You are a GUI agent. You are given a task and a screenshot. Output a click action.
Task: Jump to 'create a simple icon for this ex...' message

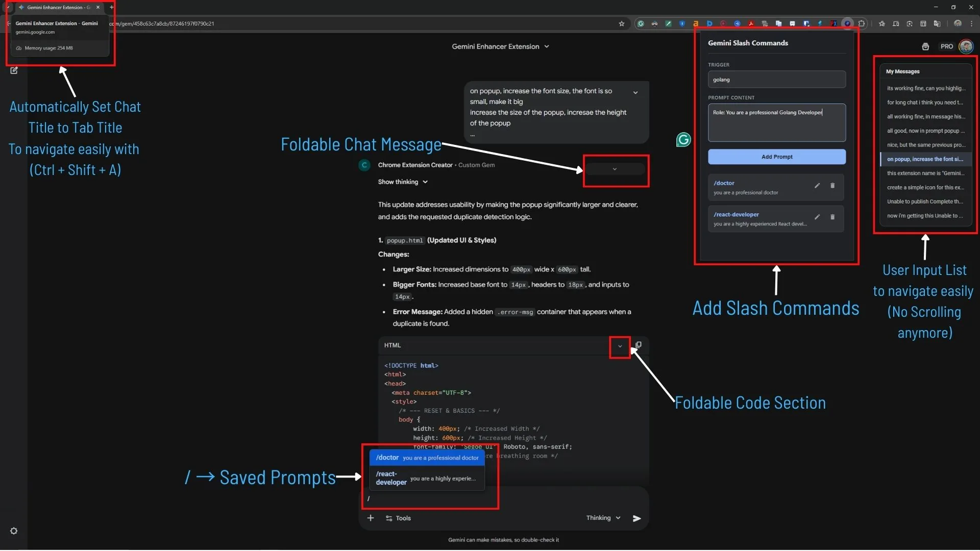point(926,188)
